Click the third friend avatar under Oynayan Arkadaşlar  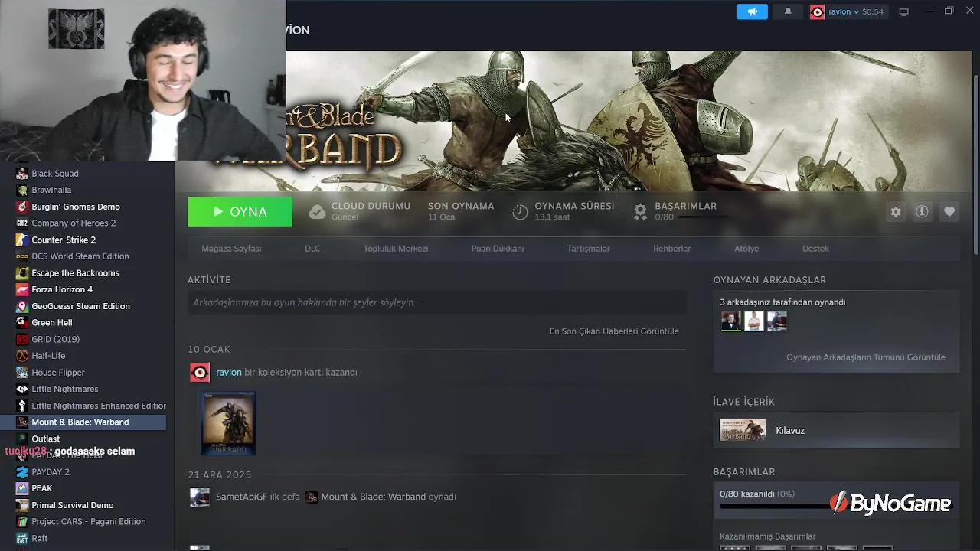coord(777,321)
